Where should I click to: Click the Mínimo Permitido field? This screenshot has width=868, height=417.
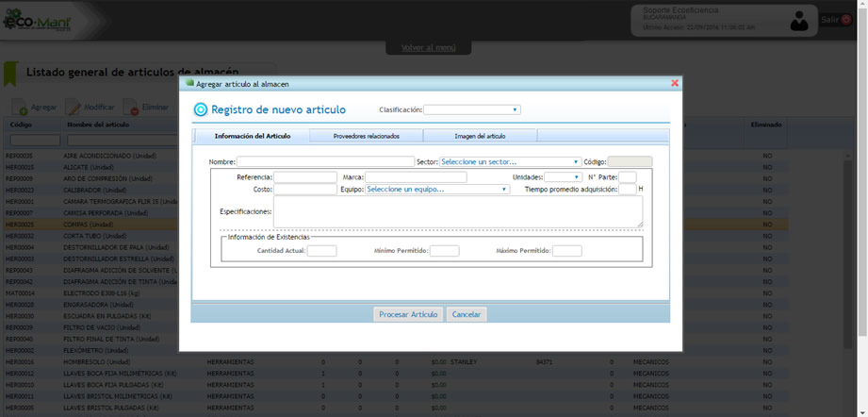[445, 251]
